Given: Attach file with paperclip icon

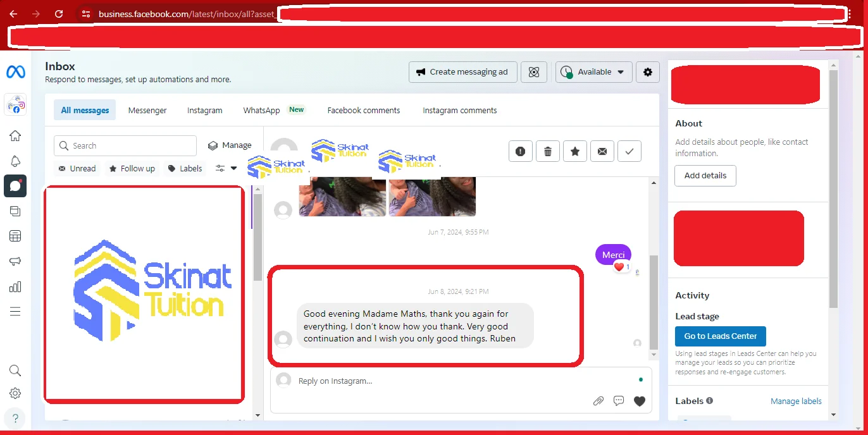Looking at the screenshot, I should pyautogui.click(x=598, y=401).
